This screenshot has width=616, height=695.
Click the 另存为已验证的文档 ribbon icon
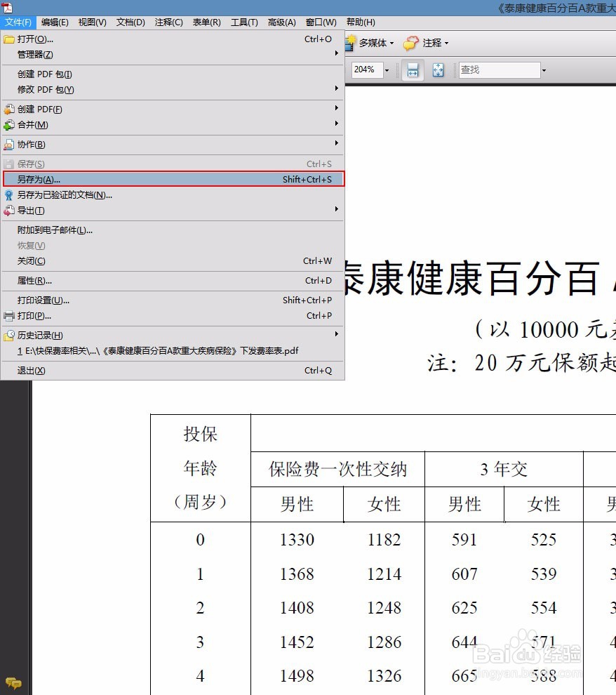pyautogui.click(x=9, y=195)
